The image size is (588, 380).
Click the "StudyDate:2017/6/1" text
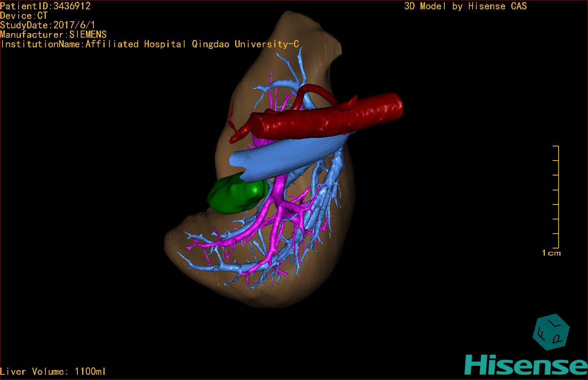click(x=48, y=25)
